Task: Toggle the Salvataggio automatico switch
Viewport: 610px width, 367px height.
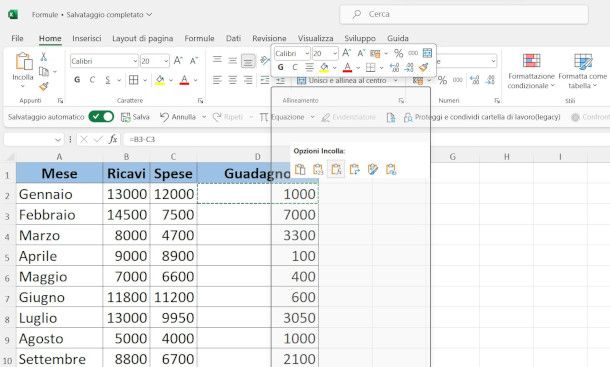Action: click(x=101, y=117)
